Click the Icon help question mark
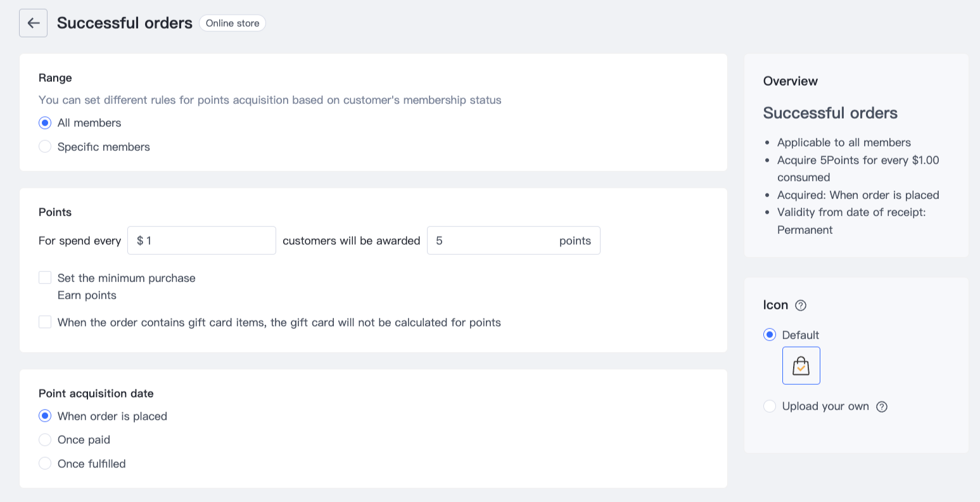This screenshot has height=502, width=980. coord(801,306)
